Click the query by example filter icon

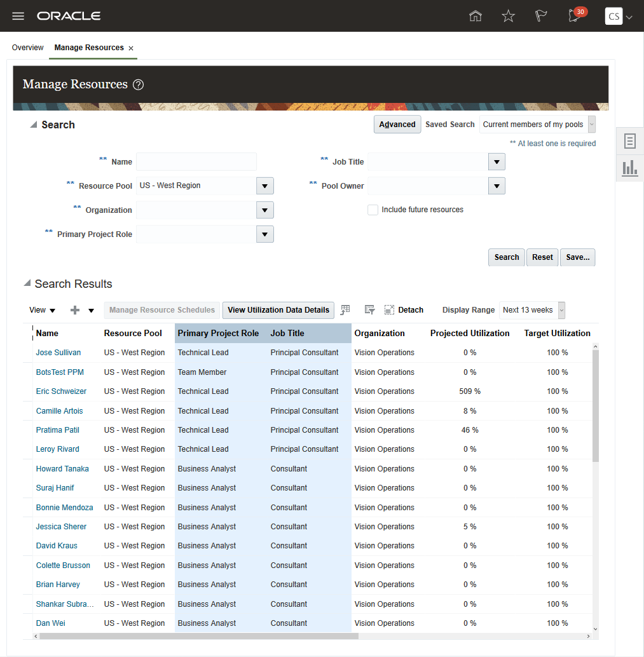(x=369, y=310)
